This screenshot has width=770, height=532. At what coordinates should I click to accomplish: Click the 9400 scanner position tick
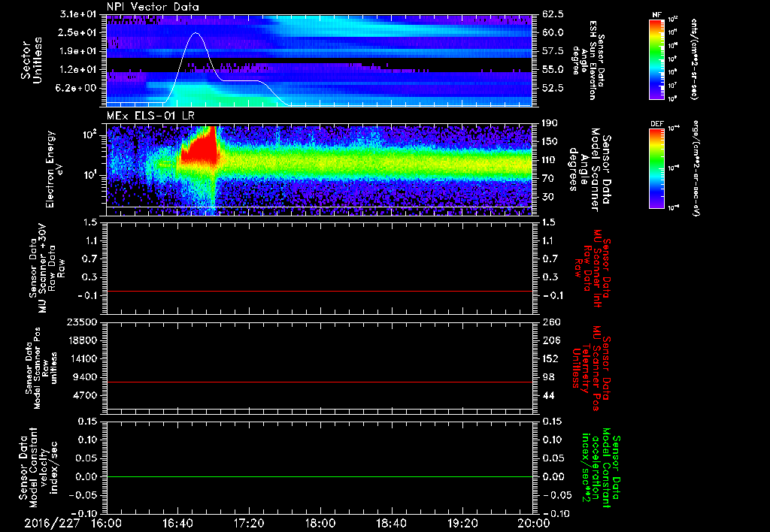coord(86,377)
